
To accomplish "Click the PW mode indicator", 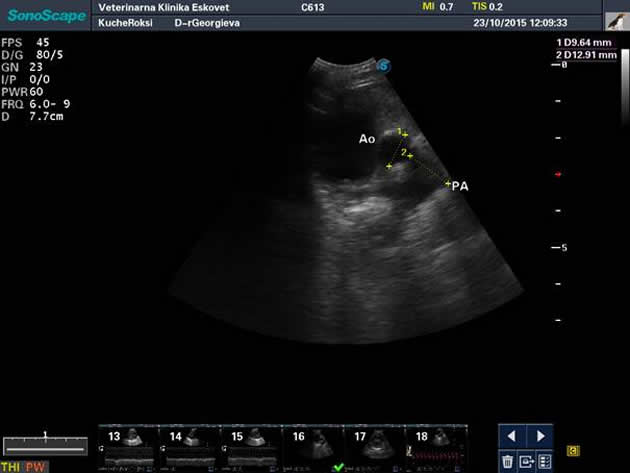I will click(x=35, y=467).
